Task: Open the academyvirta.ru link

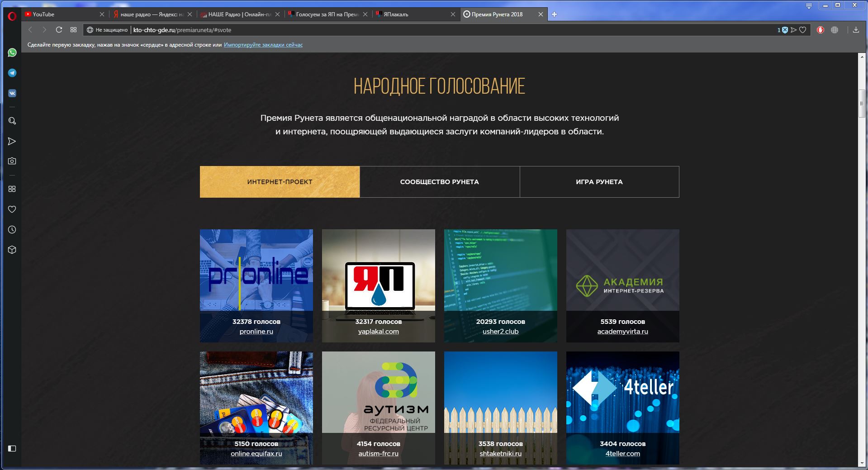Action: tap(623, 332)
